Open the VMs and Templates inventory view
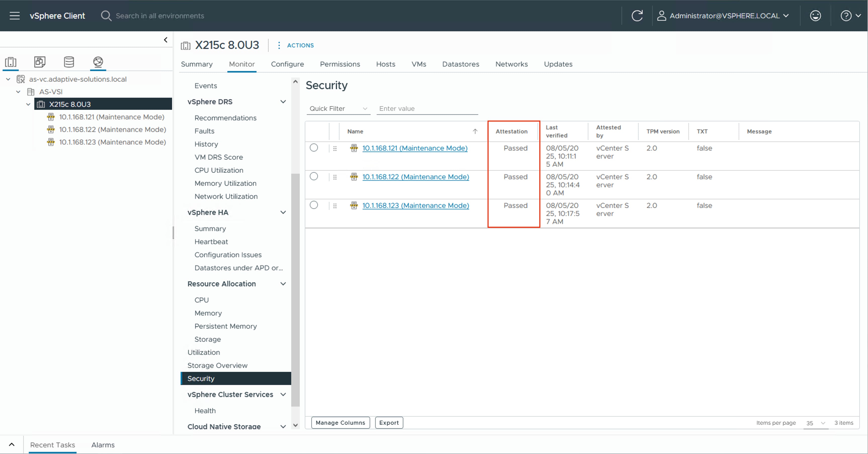 (39, 62)
